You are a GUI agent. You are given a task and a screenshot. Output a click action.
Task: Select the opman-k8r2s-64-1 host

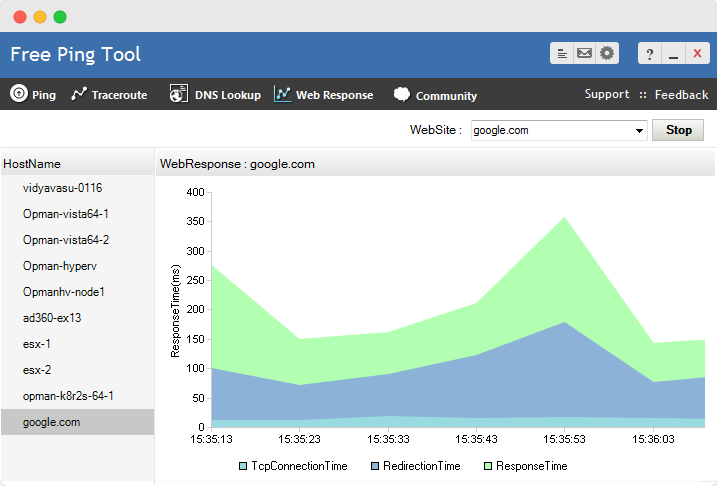point(68,396)
